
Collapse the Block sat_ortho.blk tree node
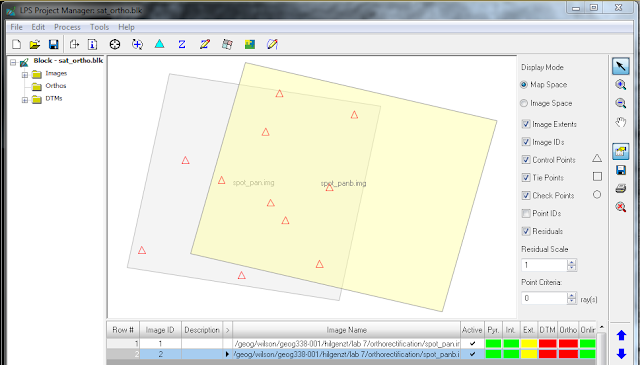pos(13,62)
